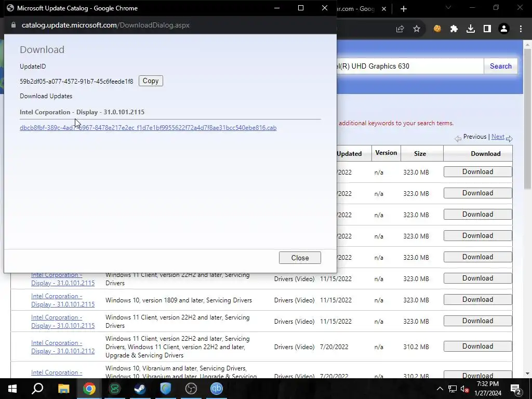The width and height of the screenshot is (532, 399).
Task: Open Chrome downloads icon
Action: (x=471, y=29)
